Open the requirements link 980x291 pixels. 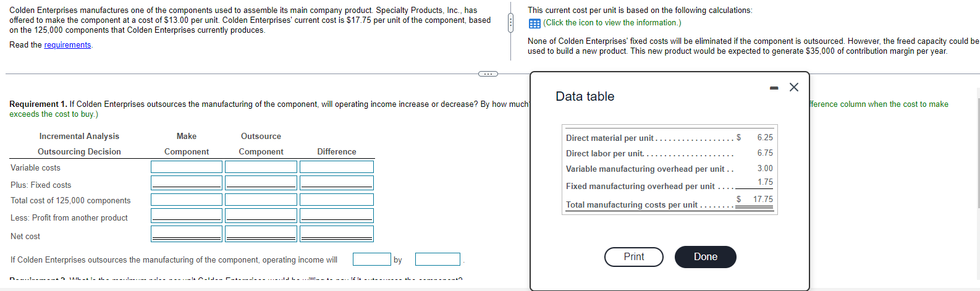67,45
